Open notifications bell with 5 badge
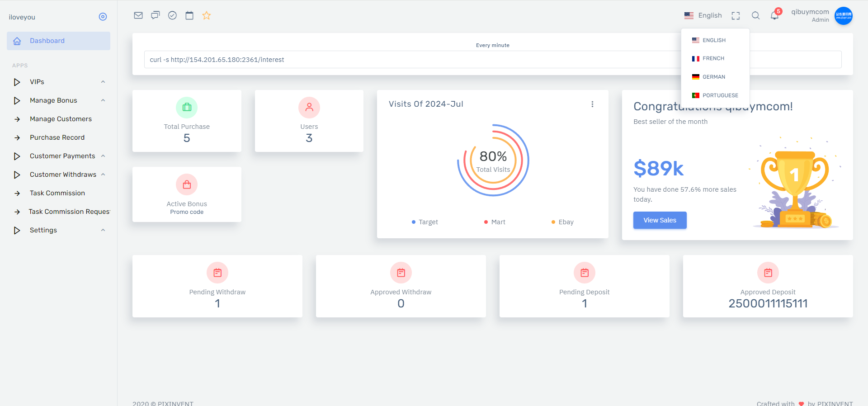This screenshot has height=406, width=868. coord(775,14)
